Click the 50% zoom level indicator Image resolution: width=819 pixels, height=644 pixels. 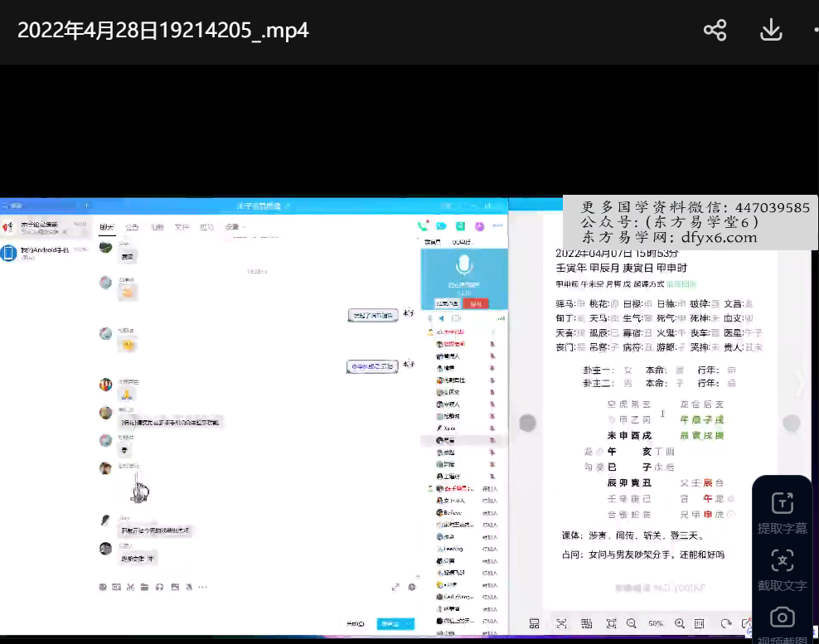(656, 623)
